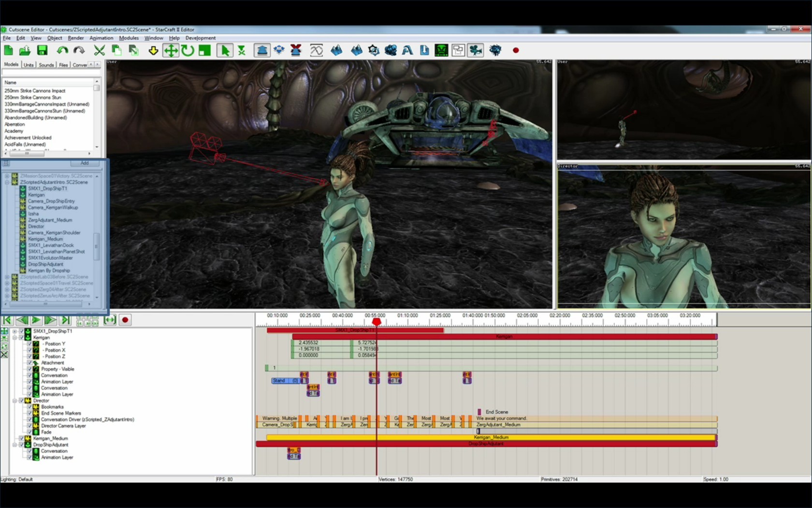Image resolution: width=812 pixels, height=508 pixels.
Task: Expand ZScriptedZerusArcAfter.SC2Scene node
Action: coord(7,296)
